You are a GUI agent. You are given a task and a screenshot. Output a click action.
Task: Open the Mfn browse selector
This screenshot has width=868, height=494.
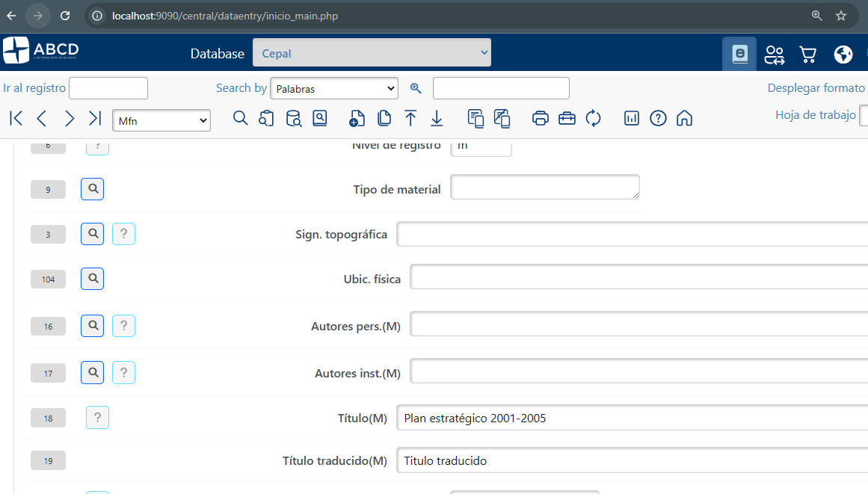(x=161, y=120)
